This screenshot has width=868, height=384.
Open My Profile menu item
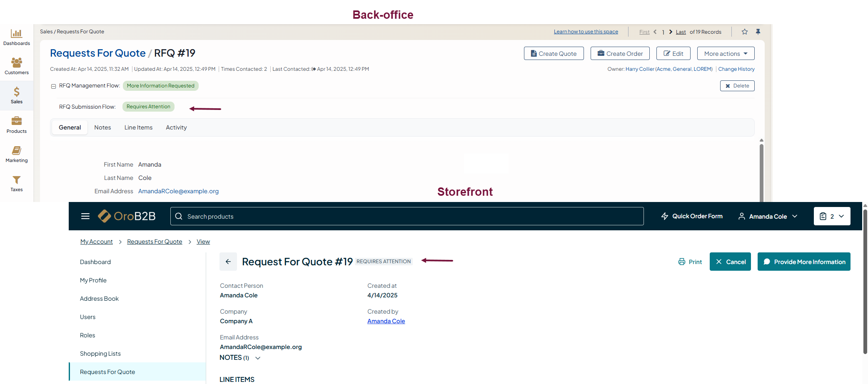93,280
